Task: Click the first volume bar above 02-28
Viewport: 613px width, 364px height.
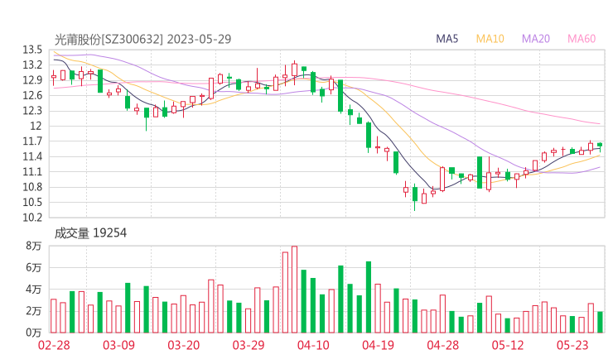Action: click(54, 316)
